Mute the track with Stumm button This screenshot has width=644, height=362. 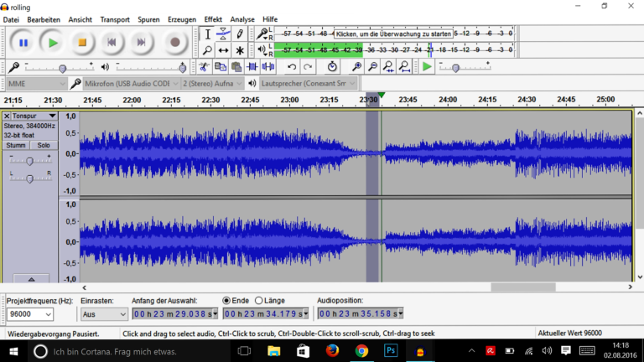pos(16,145)
